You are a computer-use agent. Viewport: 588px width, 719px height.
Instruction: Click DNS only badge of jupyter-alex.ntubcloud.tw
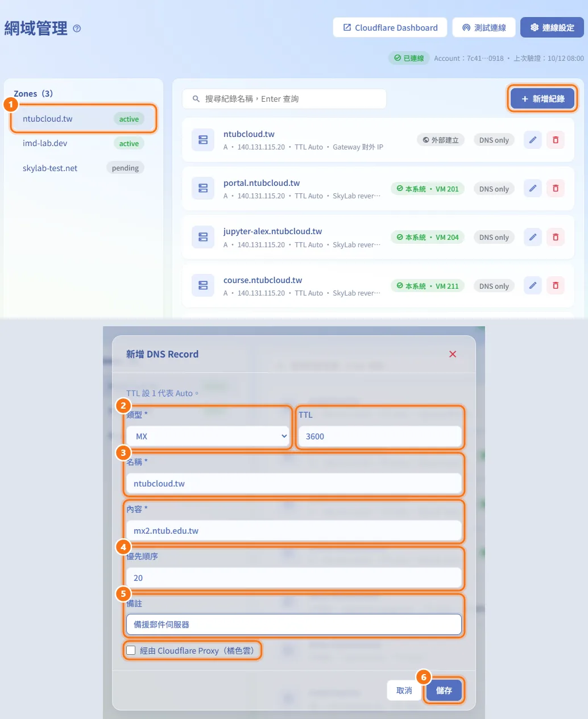(x=494, y=237)
